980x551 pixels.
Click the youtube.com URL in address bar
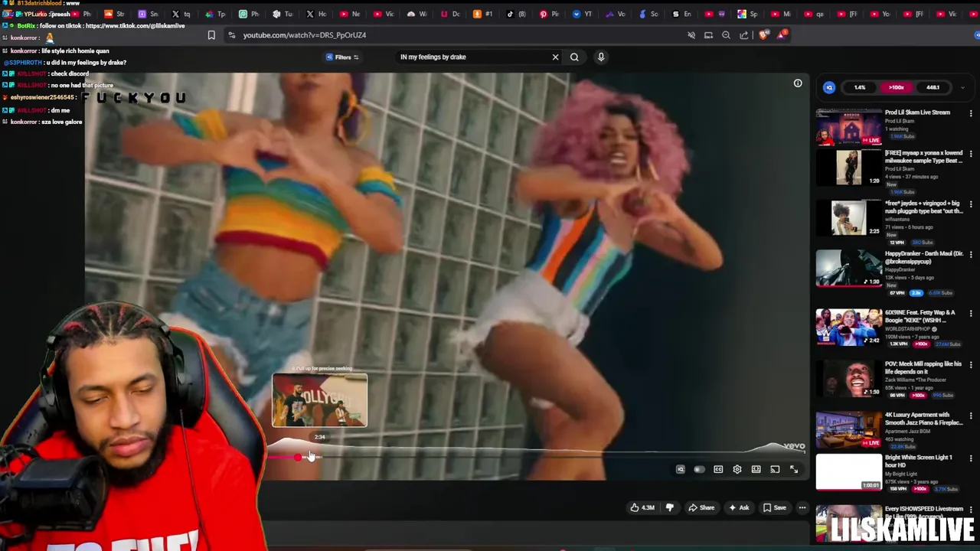[305, 35]
